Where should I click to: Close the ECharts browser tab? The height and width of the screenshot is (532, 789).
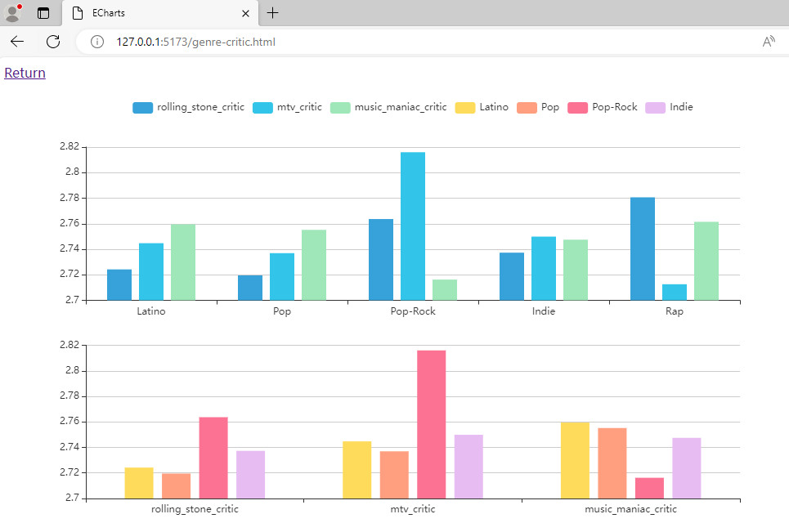pyautogui.click(x=245, y=13)
